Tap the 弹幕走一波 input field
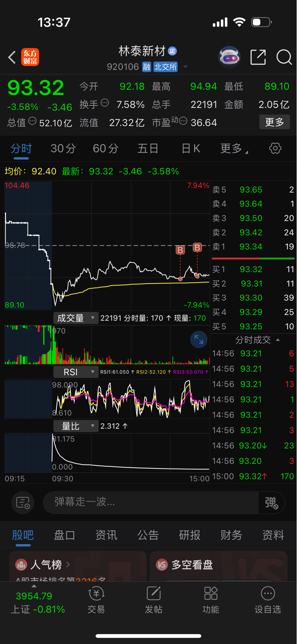The height and width of the screenshot is (644, 297). click(151, 502)
